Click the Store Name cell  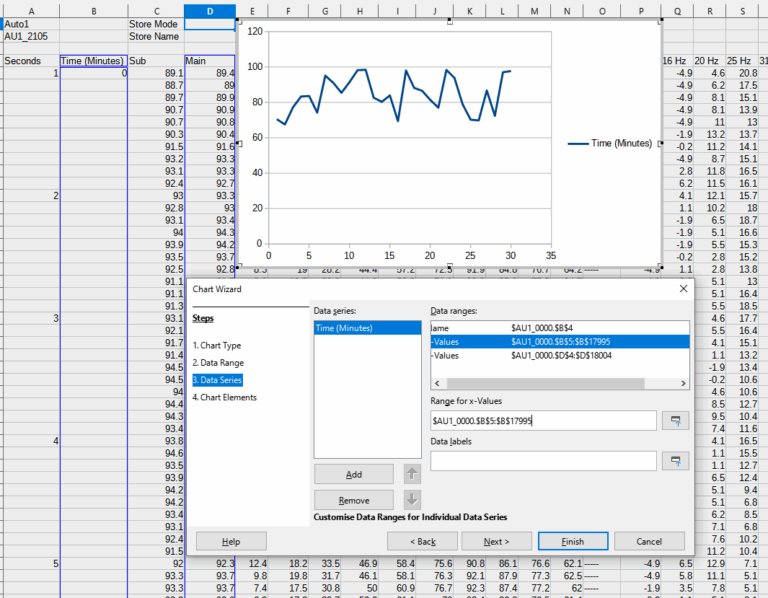click(156, 36)
